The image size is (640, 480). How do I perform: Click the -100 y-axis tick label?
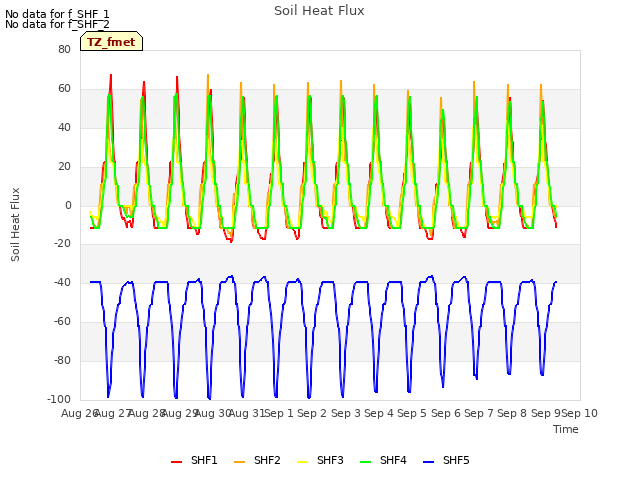click(x=59, y=399)
